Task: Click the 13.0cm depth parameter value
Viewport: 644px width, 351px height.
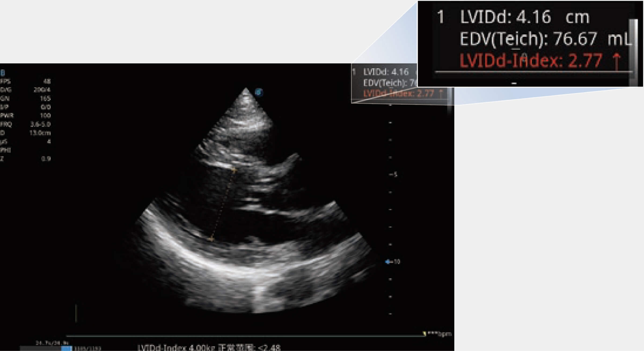Action: point(40,133)
